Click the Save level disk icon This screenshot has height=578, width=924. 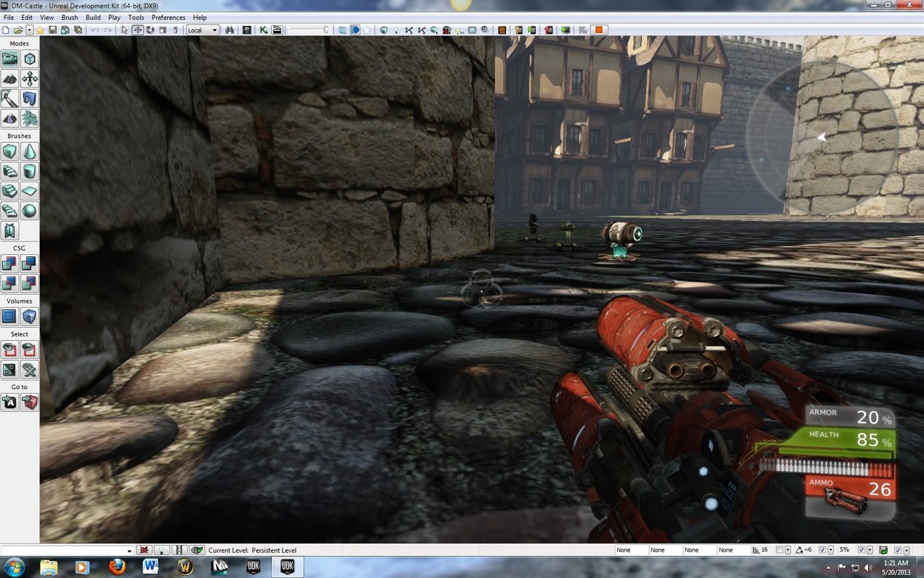[x=52, y=30]
